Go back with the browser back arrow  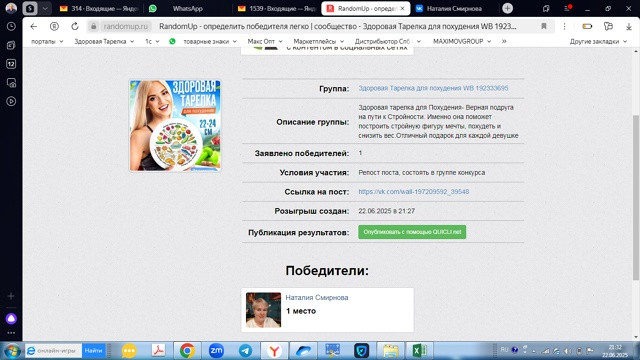33,27
